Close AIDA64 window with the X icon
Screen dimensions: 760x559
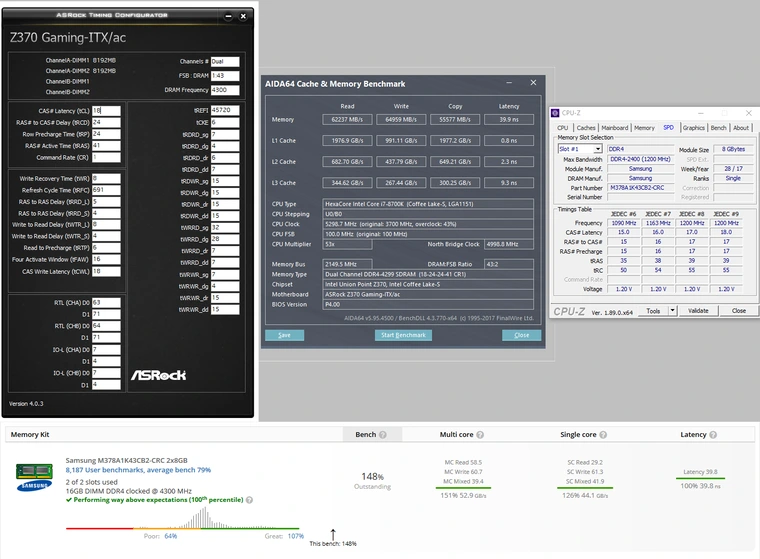tap(533, 83)
